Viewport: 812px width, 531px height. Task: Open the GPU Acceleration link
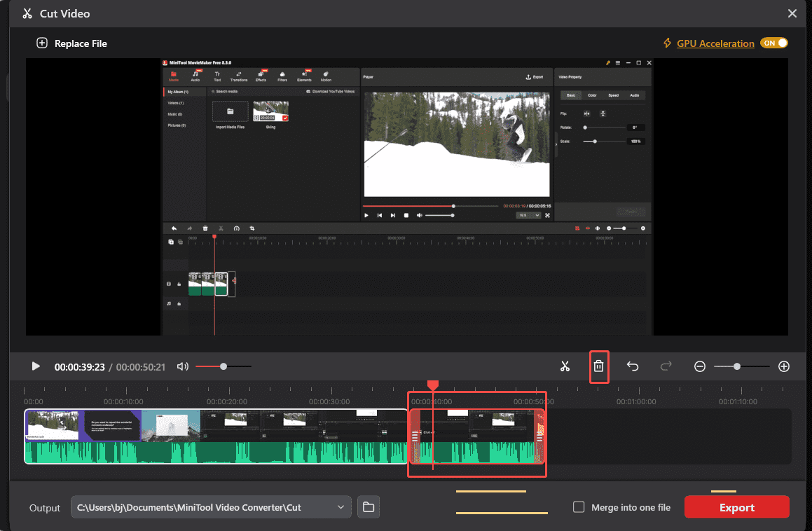click(715, 43)
